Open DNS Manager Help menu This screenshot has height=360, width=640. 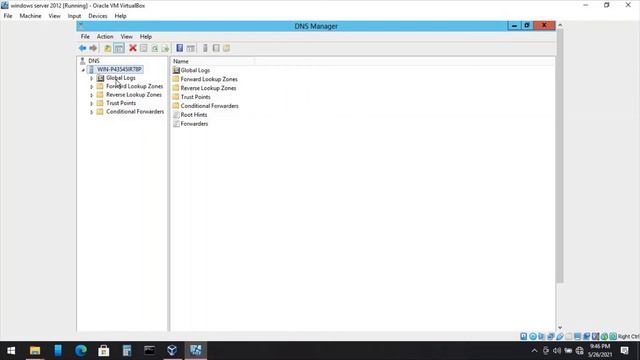coord(146,36)
